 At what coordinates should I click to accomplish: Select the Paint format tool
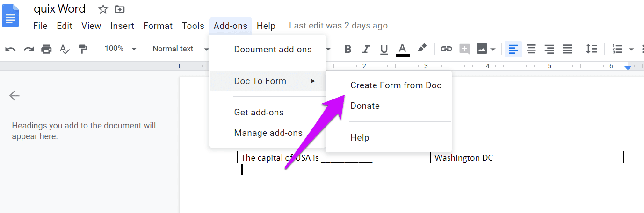(x=83, y=49)
